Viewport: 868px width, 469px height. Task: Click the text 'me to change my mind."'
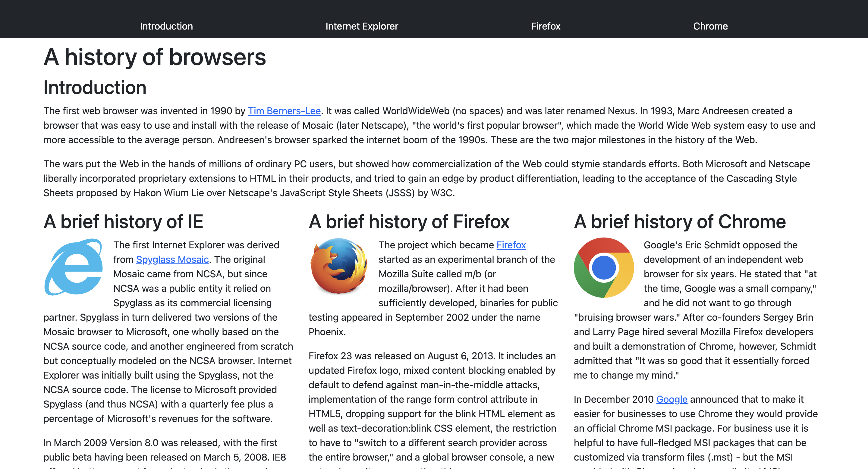click(x=626, y=375)
